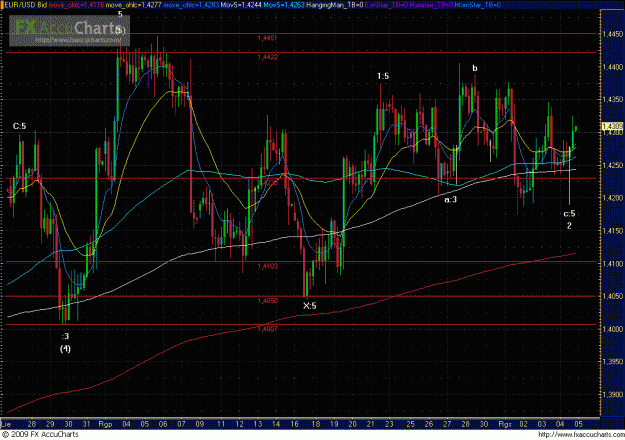Click date 20 on the time axis
The width and height of the screenshot is (625, 440).
(352, 424)
